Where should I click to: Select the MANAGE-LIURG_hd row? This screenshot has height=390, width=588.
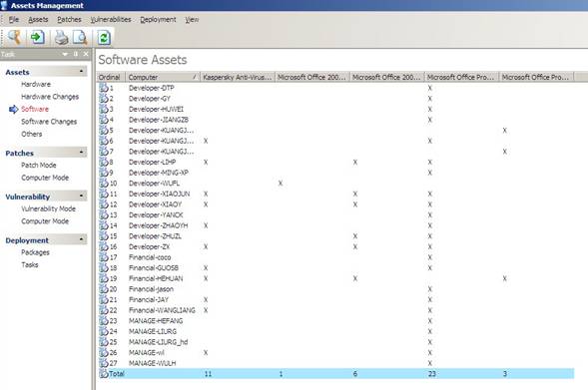[335, 342]
